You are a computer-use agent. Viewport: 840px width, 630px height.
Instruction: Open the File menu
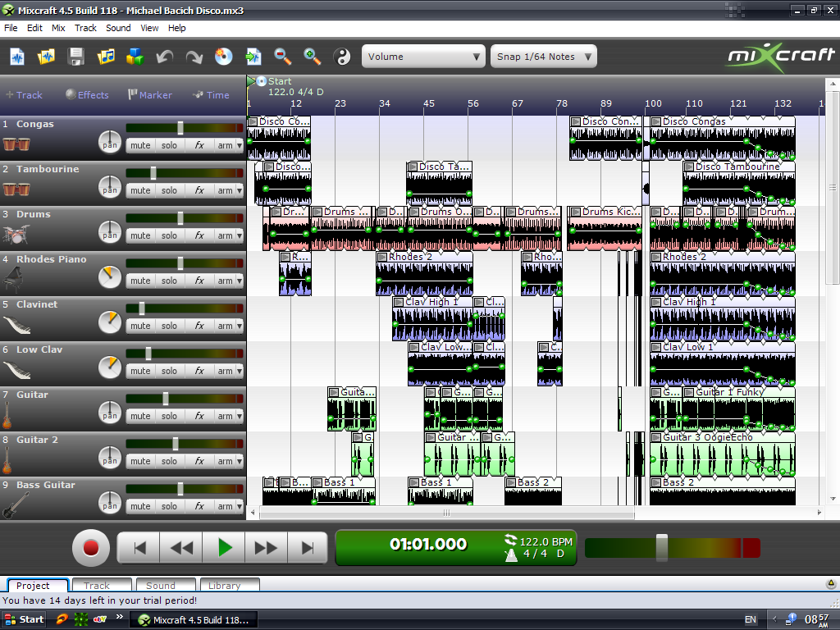coord(11,28)
